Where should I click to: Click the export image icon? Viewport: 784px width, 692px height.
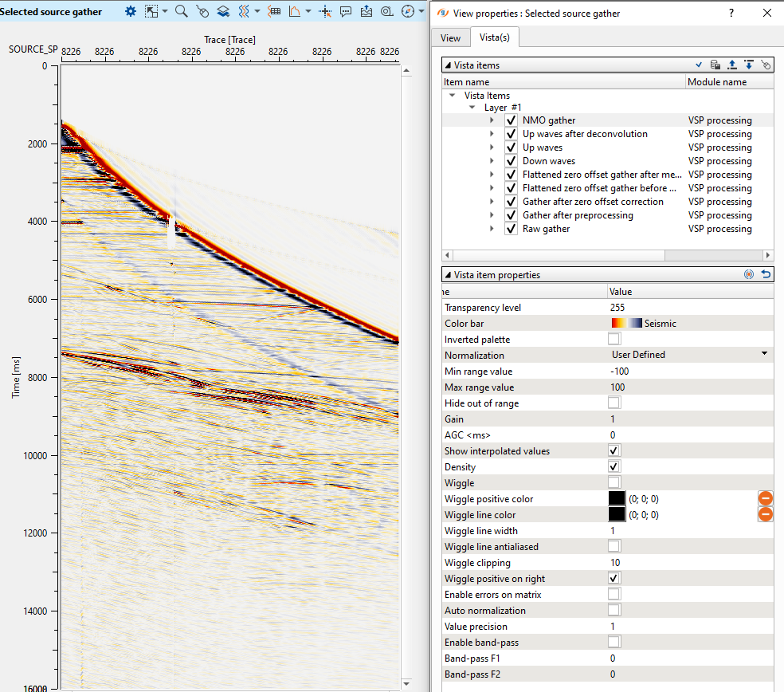pos(367,11)
